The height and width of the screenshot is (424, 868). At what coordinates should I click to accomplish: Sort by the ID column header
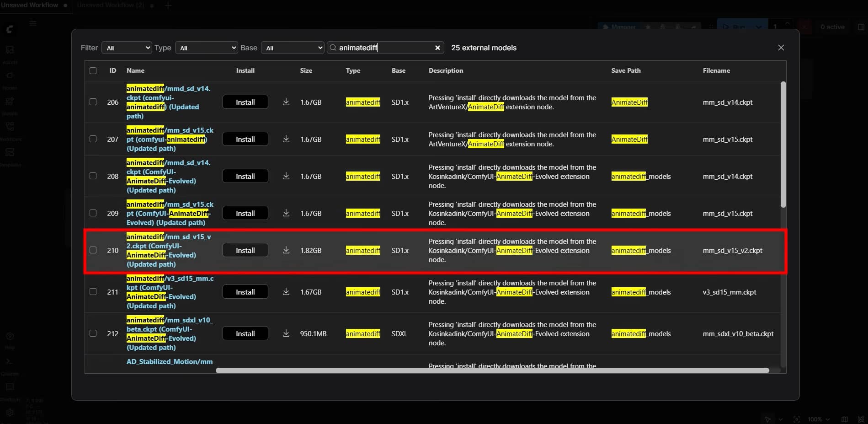[112, 70]
